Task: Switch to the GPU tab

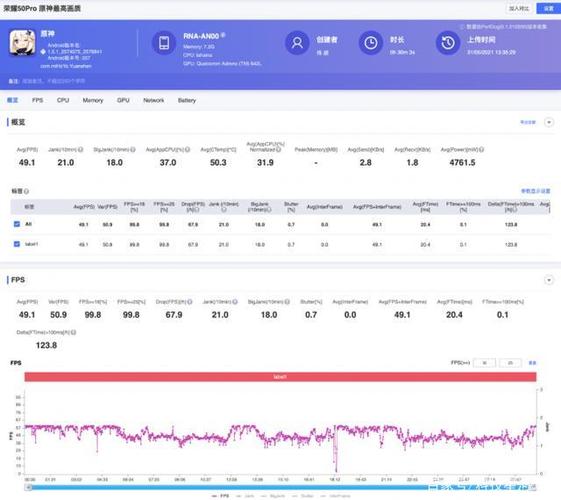Action: [123, 100]
